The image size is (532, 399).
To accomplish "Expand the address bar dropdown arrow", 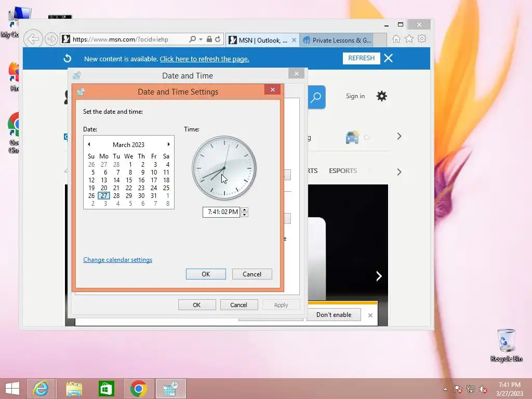I will (201, 39).
